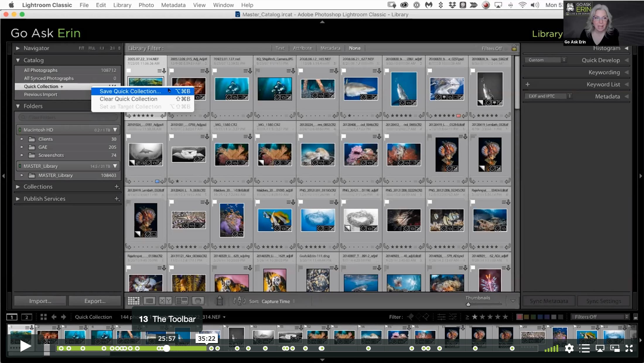Screen dimensions: 644x363
Task: Click the video player settings gear
Action: (x=569, y=348)
